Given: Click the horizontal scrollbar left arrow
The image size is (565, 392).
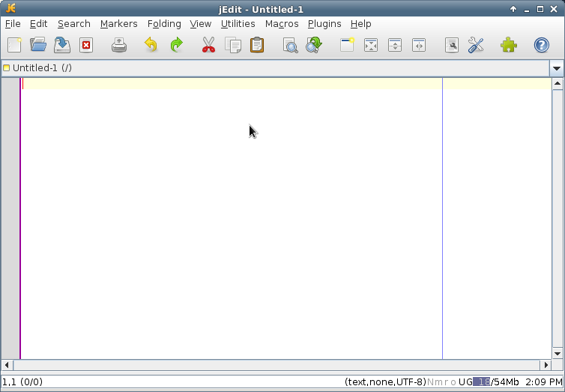Looking at the screenshot, I should [7, 365].
